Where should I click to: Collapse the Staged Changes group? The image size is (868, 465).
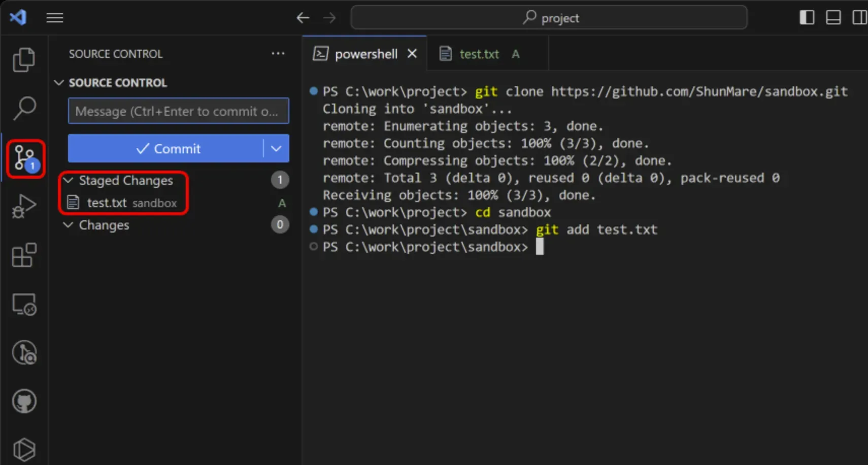pos(68,180)
